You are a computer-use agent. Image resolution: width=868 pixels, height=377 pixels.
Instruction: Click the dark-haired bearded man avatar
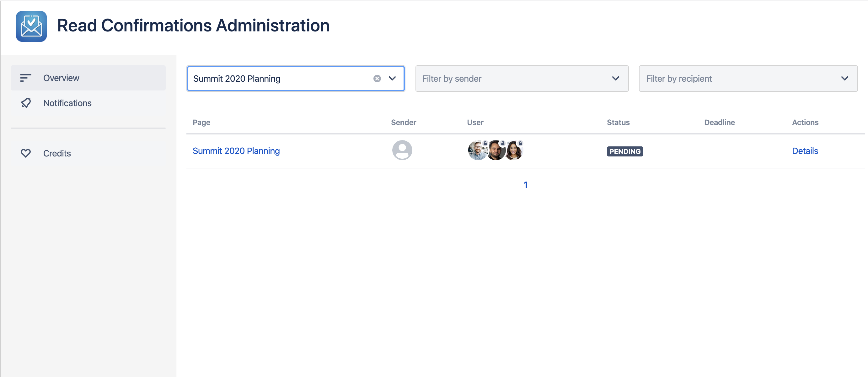496,151
